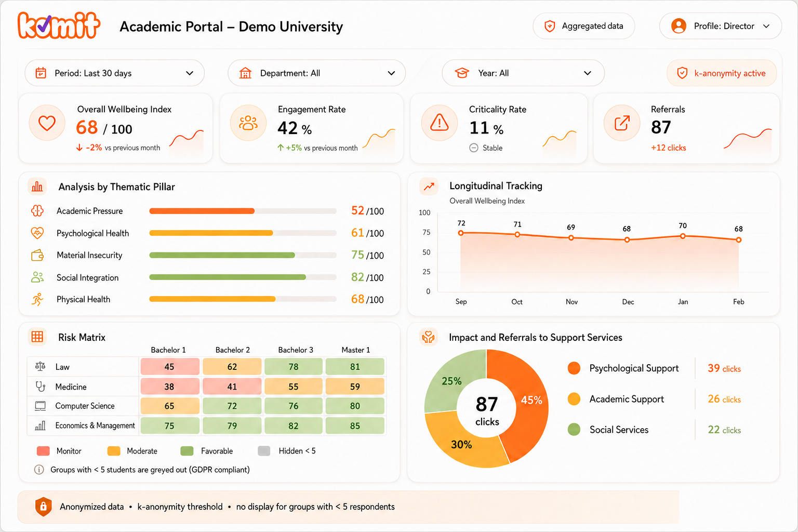Click the 39 clicks Psychological Support value
Image resolution: width=798 pixels, height=532 pixels.
[x=724, y=368]
